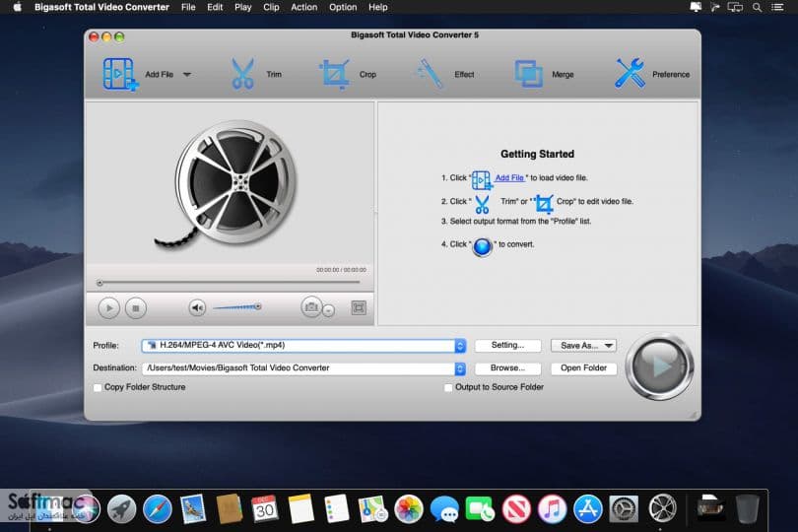Click the film reel preview area
The height and width of the screenshot is (532, 798).
coord(230,183)
